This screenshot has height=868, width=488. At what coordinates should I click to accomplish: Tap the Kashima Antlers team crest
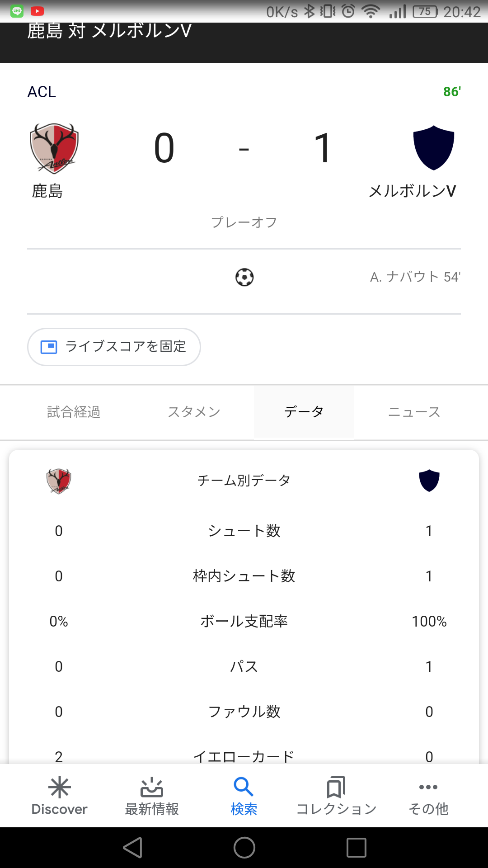click(x=54, y=148)
